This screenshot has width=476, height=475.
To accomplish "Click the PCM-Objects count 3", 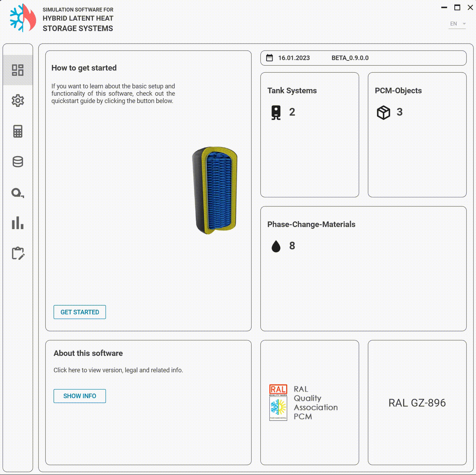I will (x=400, y=112).
